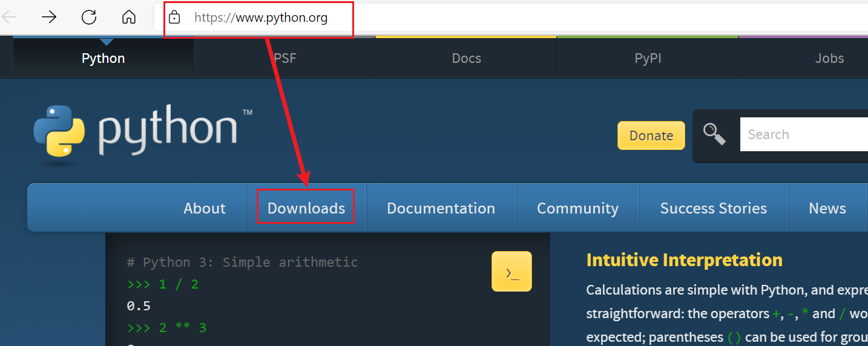Click the padlock site info icon
This screenshot has width=868, height=346.
click(174, 18)
